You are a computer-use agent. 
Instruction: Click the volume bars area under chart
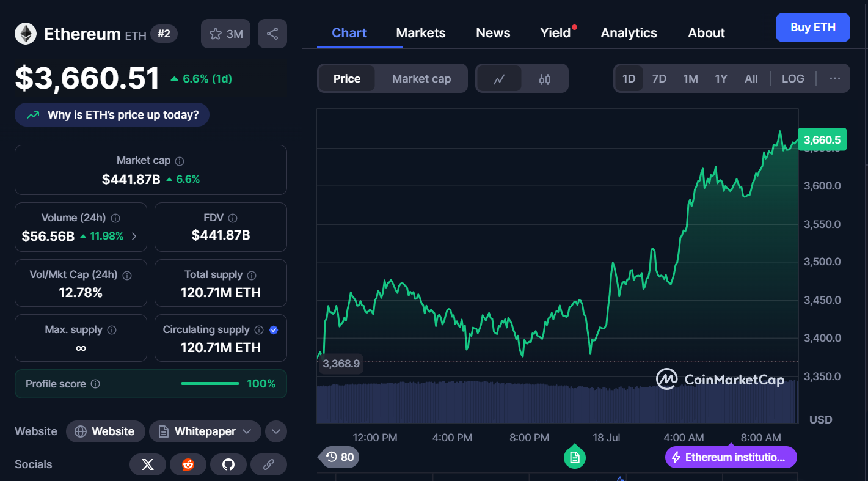[x=557, y=402]
